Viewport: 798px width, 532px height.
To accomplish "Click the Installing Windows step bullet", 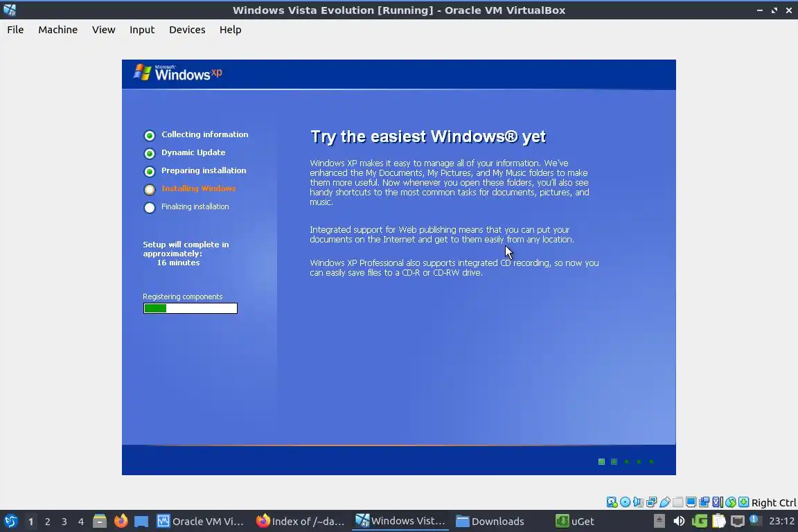I will [x=149, y=189].
